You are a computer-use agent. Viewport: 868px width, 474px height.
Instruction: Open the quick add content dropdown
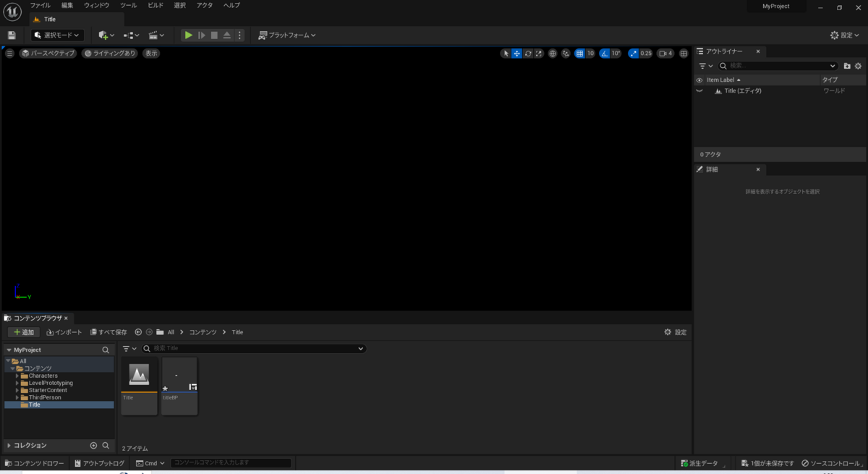tap(106, 35)
